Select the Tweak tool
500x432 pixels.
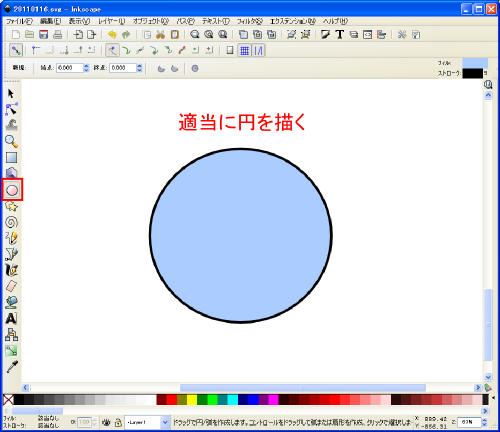coord(12,125)
